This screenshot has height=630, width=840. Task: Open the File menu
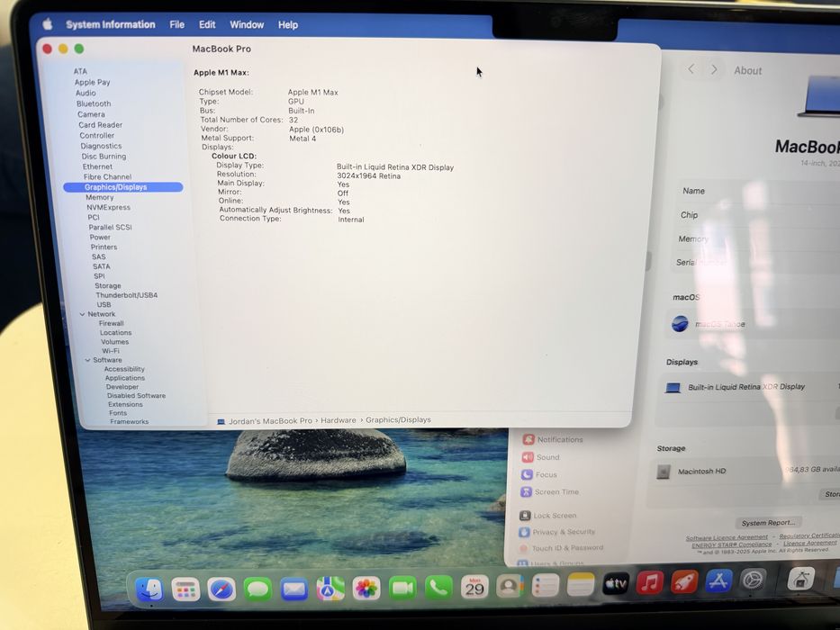tap(176, 24)
